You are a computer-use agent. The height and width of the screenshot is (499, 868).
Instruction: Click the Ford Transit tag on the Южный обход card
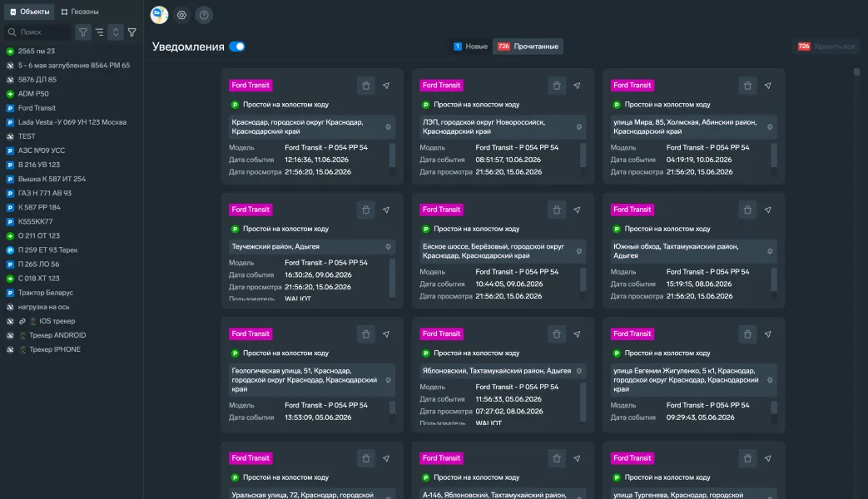[632, 210]
